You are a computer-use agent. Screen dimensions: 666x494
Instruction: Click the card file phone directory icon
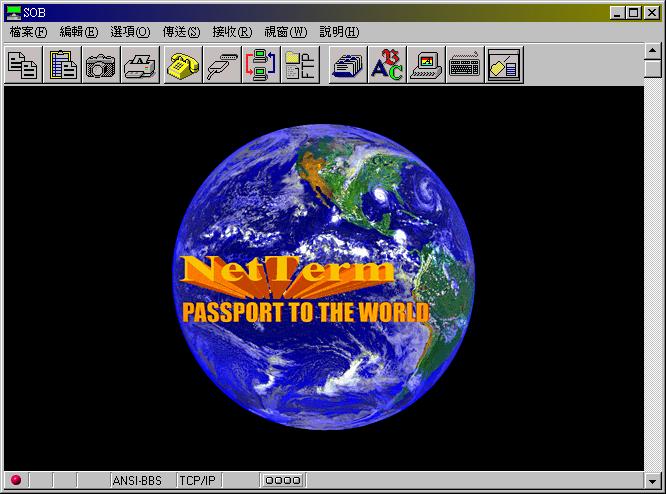348,65
